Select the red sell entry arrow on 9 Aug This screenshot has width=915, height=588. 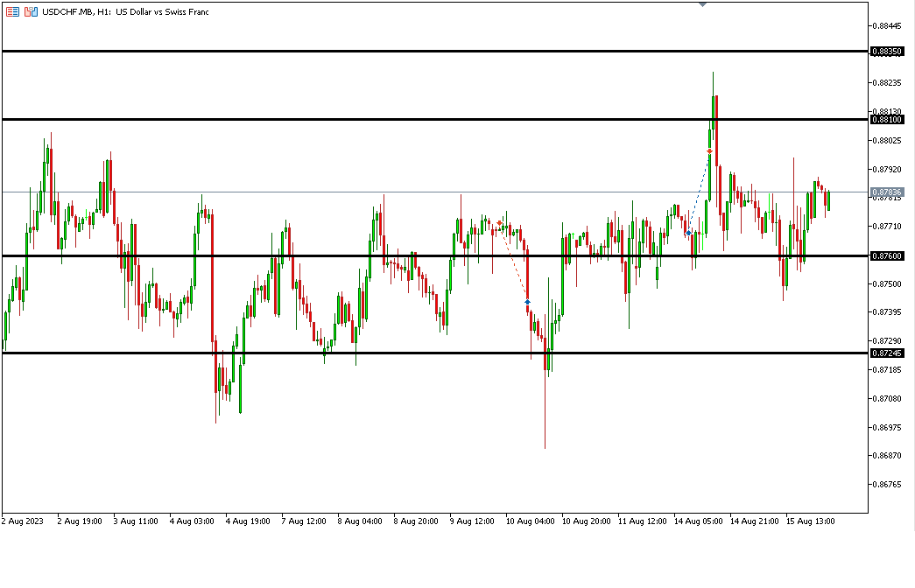(x=499, y=223)
